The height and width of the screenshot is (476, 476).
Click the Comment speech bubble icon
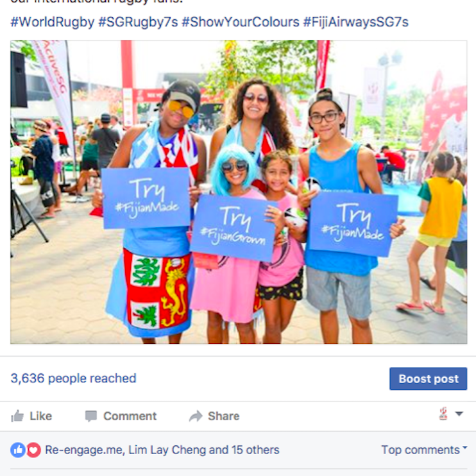(x=90, y=416)
